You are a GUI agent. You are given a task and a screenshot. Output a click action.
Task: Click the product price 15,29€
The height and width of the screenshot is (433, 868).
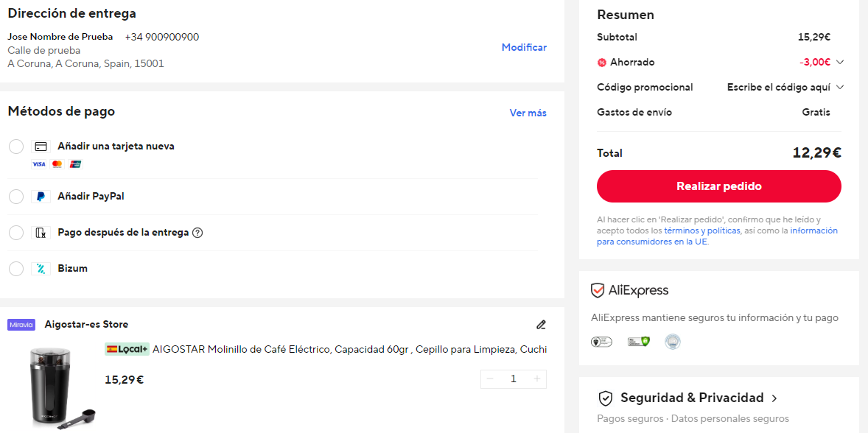pos(124,381)
